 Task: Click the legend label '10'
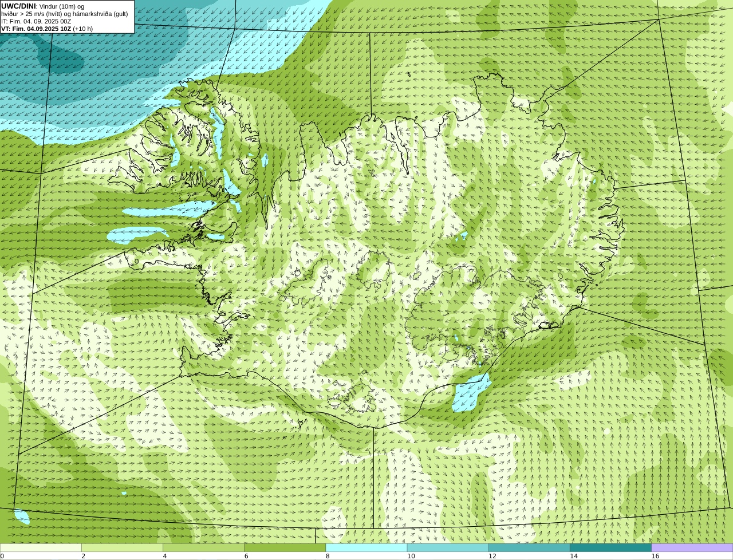[411, 556]
